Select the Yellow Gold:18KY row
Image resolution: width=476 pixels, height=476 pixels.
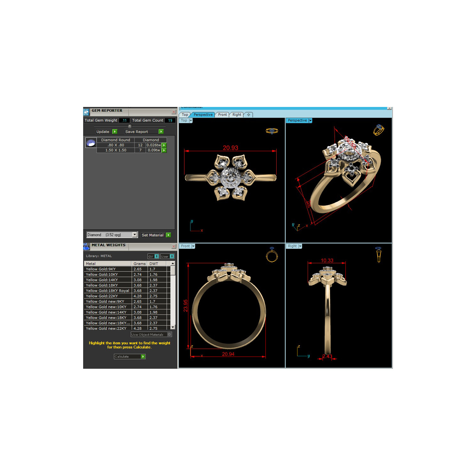[x=127, y=285]
